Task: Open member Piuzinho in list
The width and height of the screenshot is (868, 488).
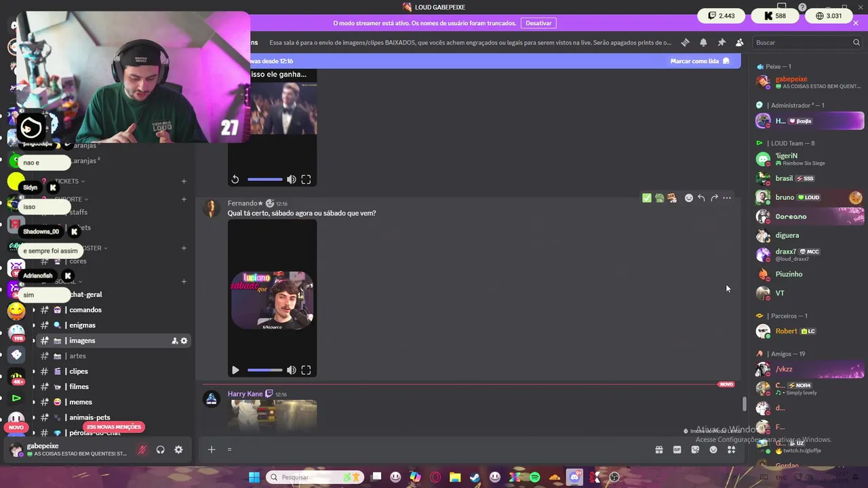Action: [x=809, y=274]
